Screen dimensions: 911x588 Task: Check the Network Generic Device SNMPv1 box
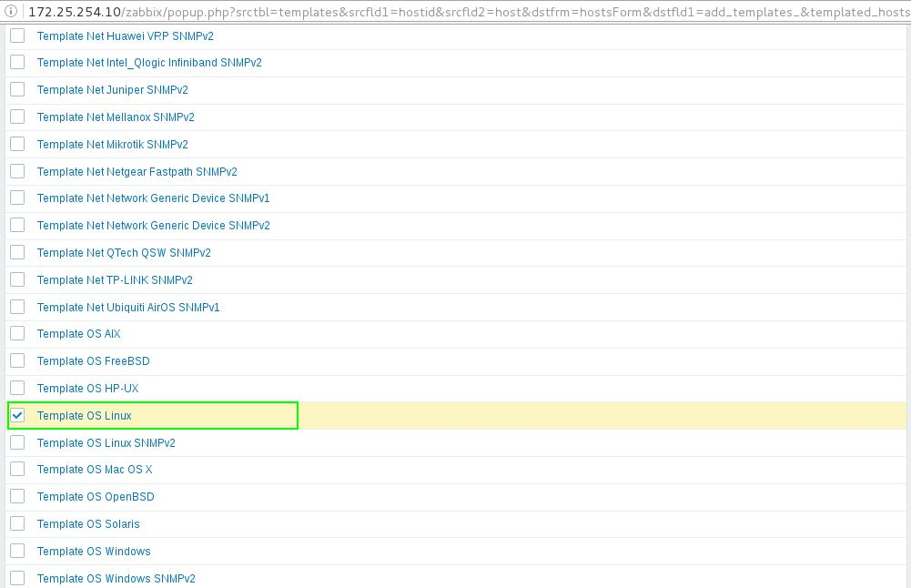17,198
